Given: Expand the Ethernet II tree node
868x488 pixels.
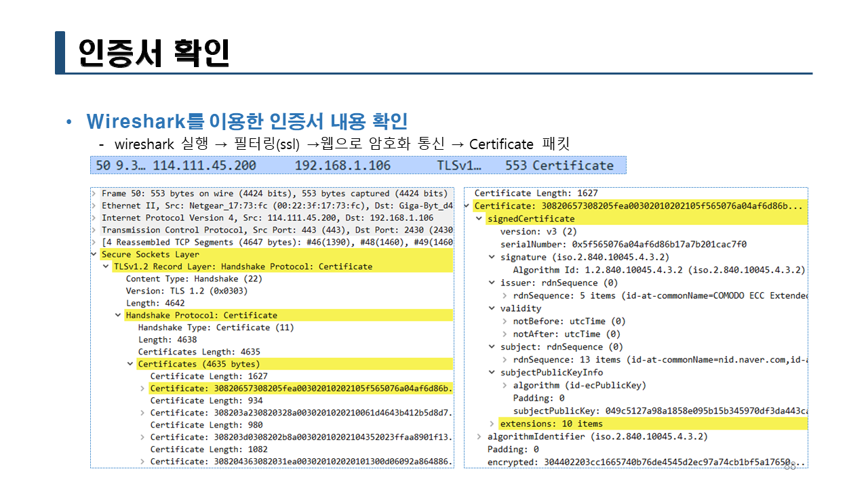Looking at the screenshot, I should click(95, 205).
